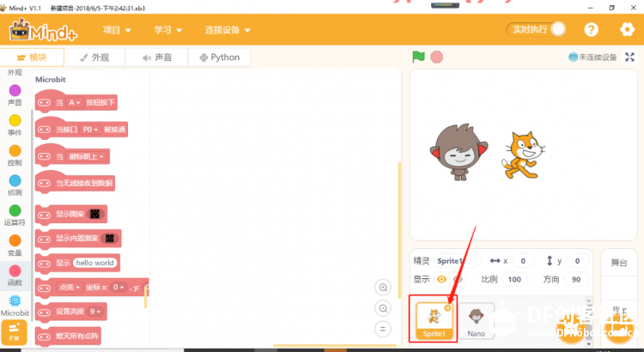Click the Scratch cat on stage
Viewport: 644px width, 352px height.
pyautogui.click(x=524, y=155)
